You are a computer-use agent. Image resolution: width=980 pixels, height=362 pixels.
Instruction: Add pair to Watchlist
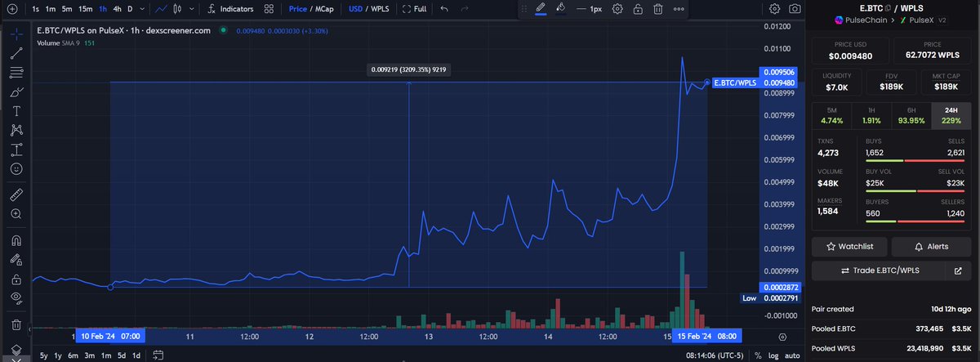point(850,246)
